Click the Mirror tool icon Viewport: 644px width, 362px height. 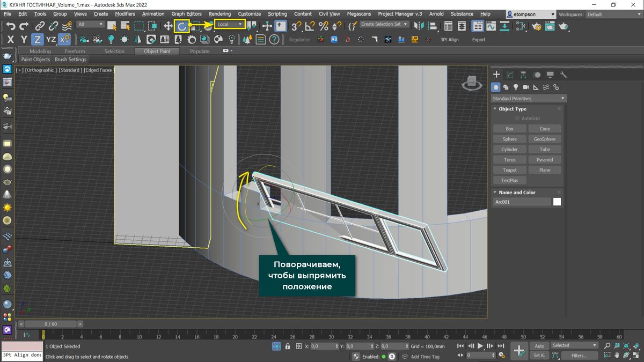click(419, 25)
